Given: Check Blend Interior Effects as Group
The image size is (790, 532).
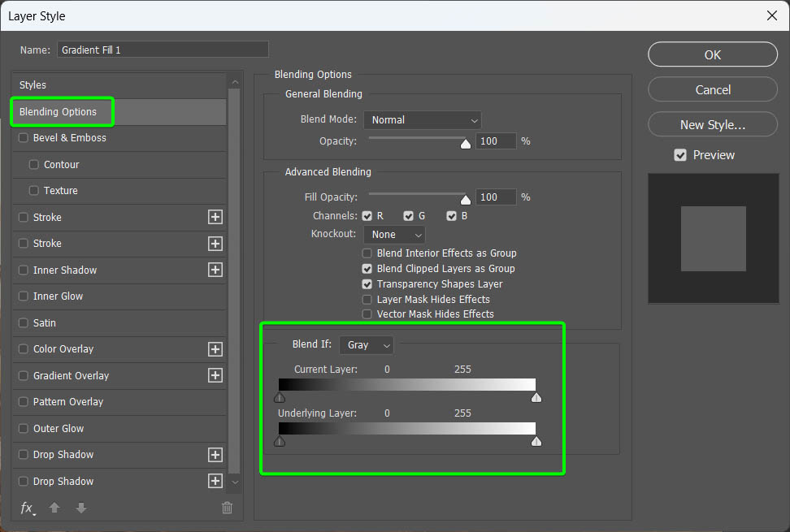Looking at the screenshot, I should [367, 253].
